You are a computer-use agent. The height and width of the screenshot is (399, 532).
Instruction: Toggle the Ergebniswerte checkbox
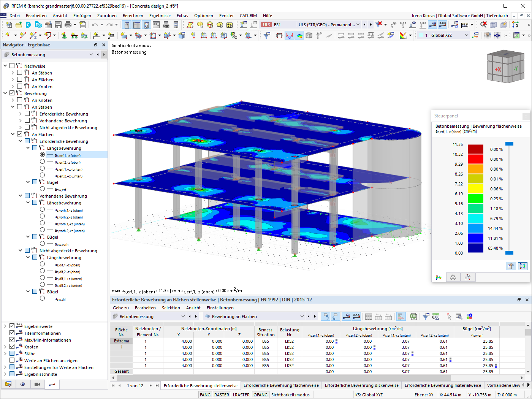(x=12, y=326)
